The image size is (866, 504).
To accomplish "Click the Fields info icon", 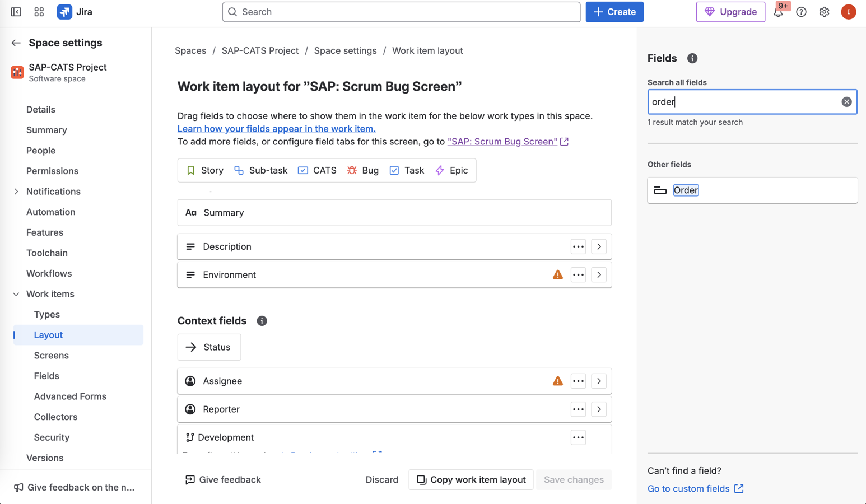I will 692,58.
